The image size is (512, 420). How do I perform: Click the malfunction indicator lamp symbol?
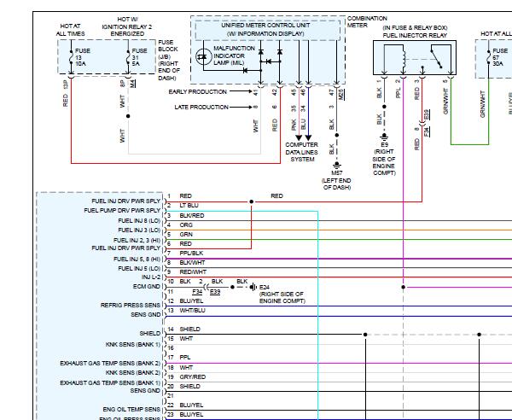coord(203,56)
